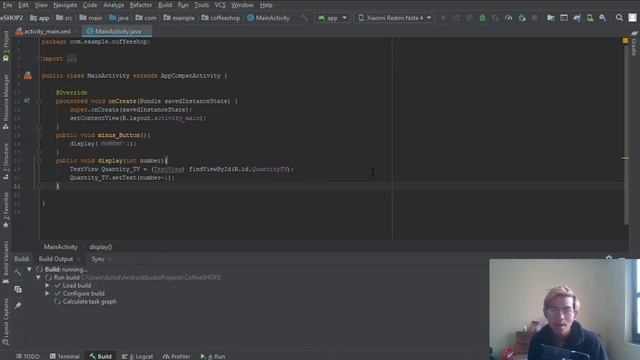
Task: Click the Stop icon in toolbar
Action: 535,18
